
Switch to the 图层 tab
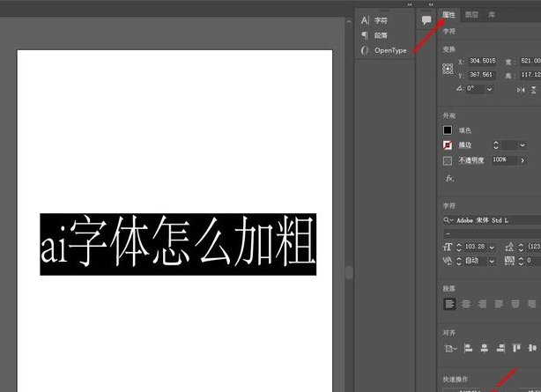coord(471,15)
